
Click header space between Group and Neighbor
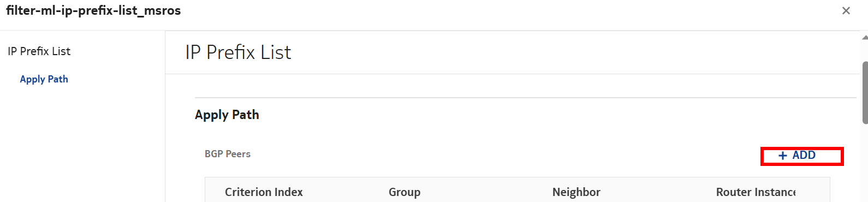pos(486,192)
